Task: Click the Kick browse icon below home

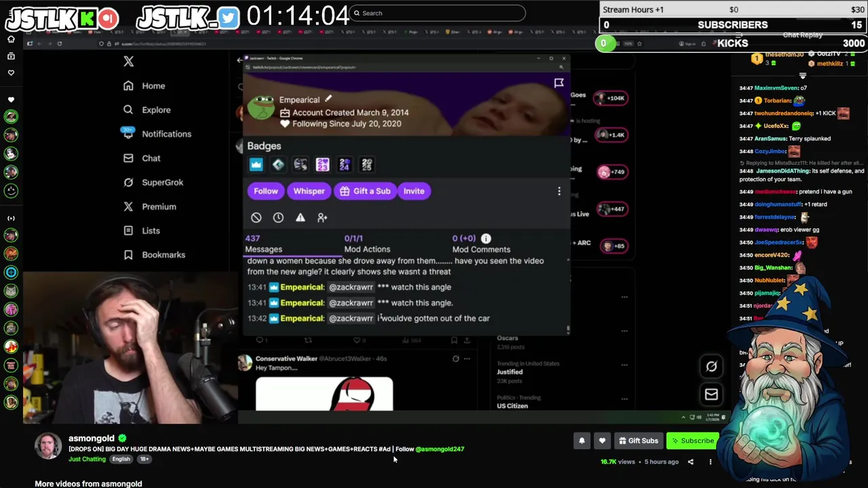Action: 11,56
